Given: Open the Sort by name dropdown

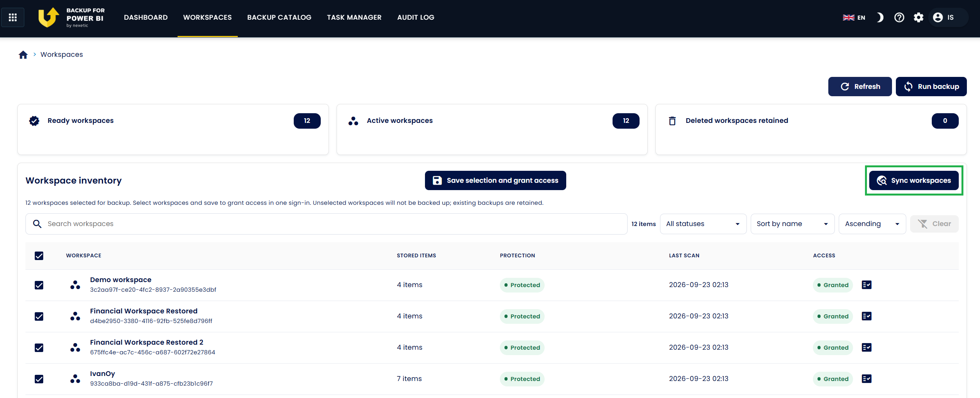Looking at the screenshot, I should point(792,224).
